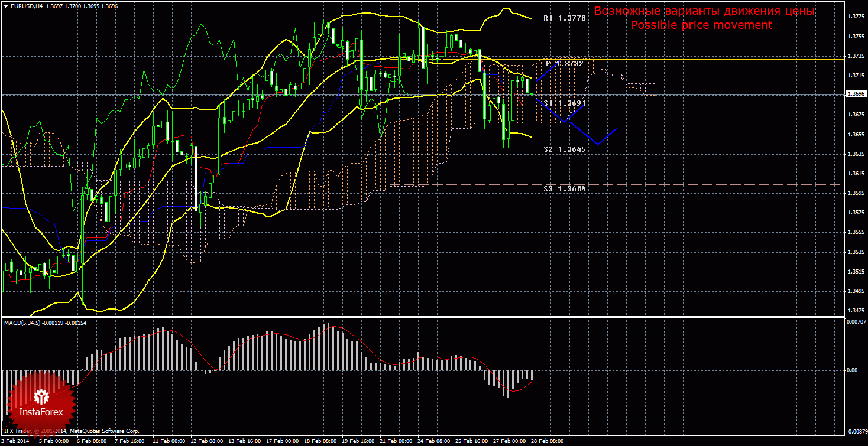Select the S1 1.3691 support label
This screenshot has width=868, height=446.
[x=564, y=103]
